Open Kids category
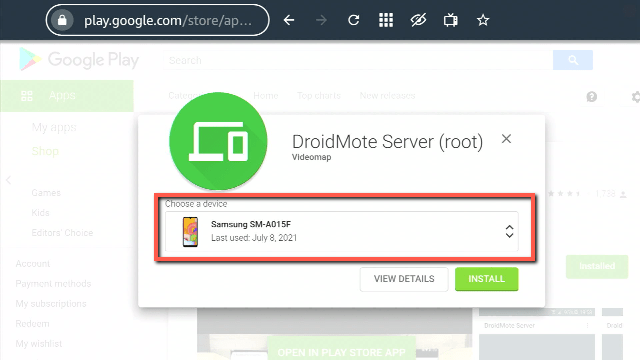This screenshot has height=360, width=640. tap(40, 213)
